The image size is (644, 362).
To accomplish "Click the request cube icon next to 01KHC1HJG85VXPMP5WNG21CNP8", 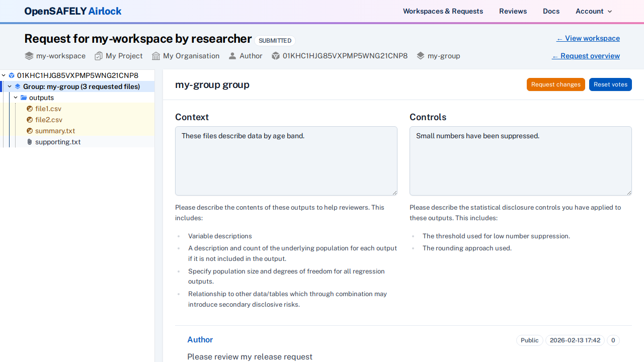I will [275, 56].
